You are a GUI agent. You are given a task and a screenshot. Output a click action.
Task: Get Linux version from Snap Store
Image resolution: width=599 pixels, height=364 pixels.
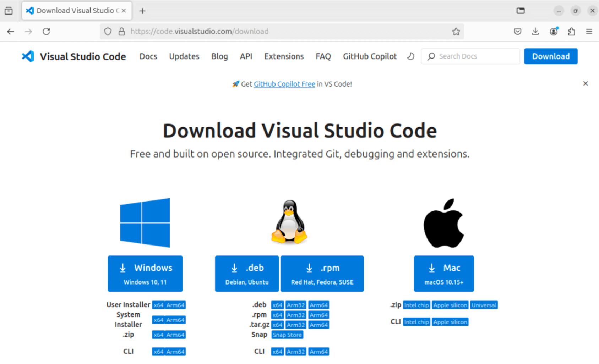click(287, 335)
